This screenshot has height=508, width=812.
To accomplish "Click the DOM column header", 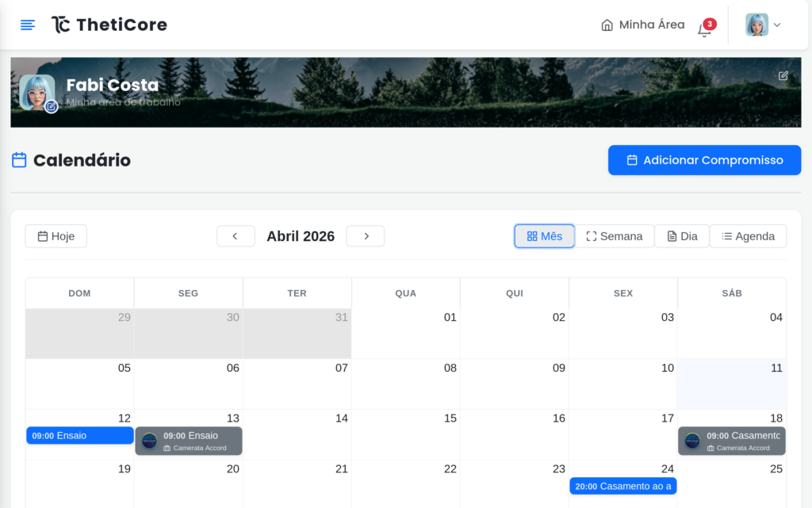I will coord(80,293).
